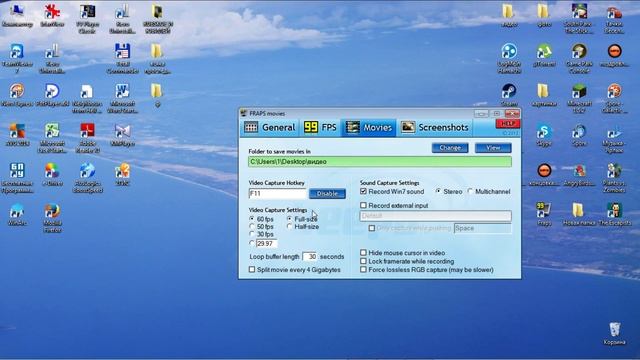
Task: Choose Full-size video capture
Action: point(289,219)
